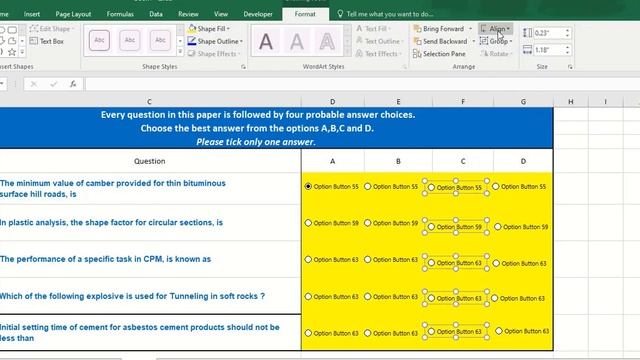The image size is (640, 360).
Task: Select option D for camber question
Action: click(x=496, y=186)
